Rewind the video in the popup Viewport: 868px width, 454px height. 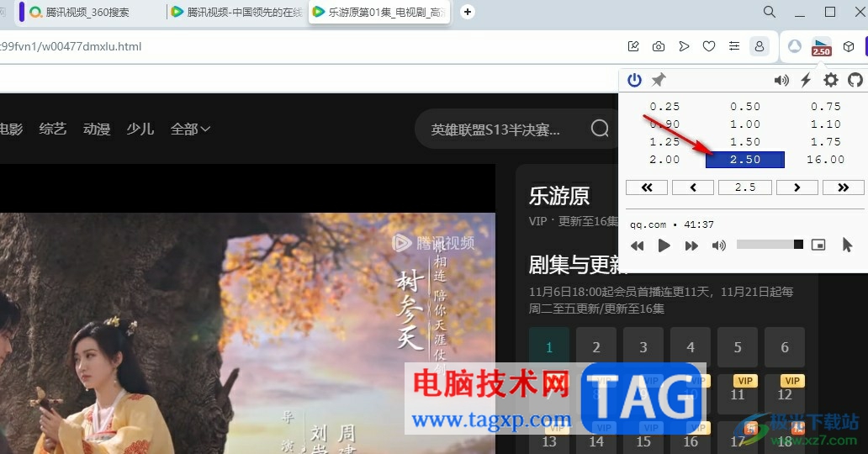coord(638,245)
